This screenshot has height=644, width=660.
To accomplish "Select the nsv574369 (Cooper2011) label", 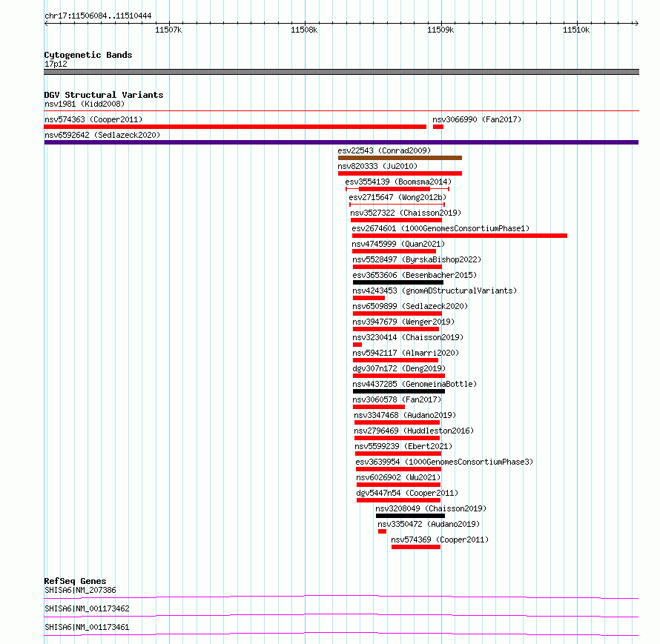I will click(x=440, y=540).
